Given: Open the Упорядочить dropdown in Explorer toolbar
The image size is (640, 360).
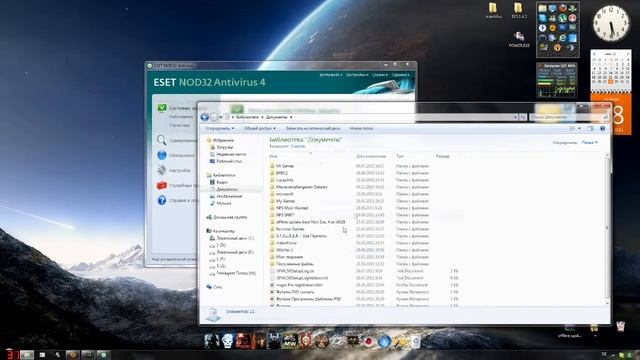Looking at the screenshot, I should tap(220, 129).
